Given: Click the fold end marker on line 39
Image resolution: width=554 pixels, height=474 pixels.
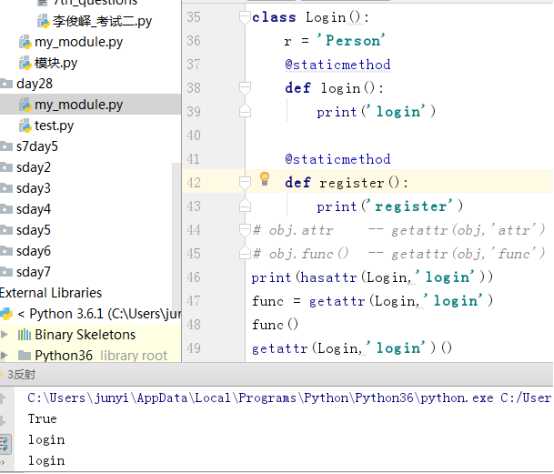Looking at the screenshot, I should click(x=244, y=112).
